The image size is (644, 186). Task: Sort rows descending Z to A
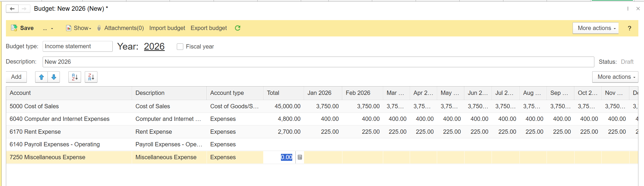coord(91,77)
